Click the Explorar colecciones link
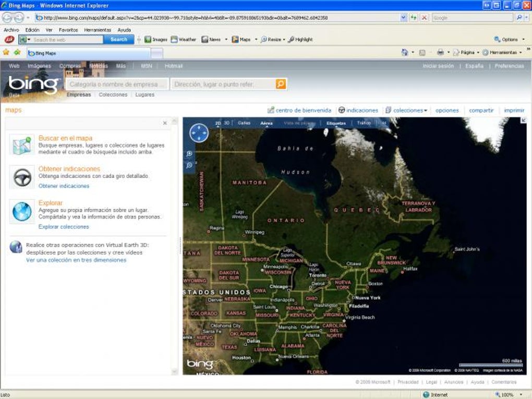The width and height of the screenshot is (532, 399). (64, 227)
